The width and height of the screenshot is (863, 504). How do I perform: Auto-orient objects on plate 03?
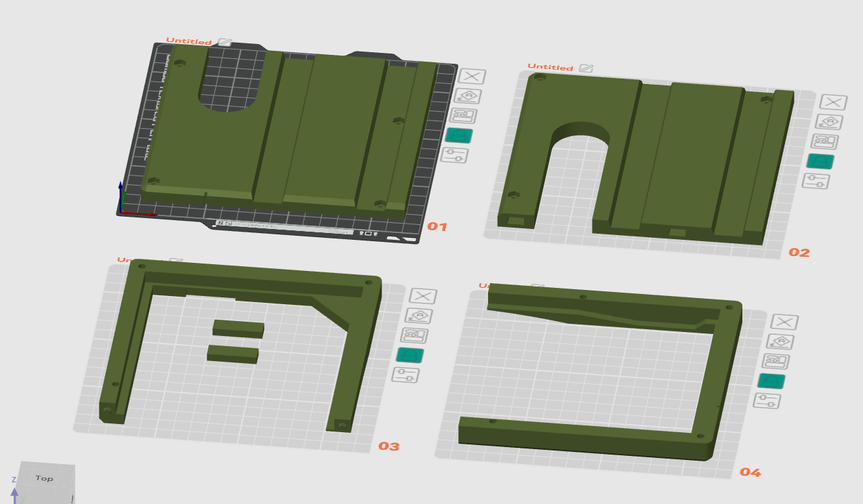point(419,316)
